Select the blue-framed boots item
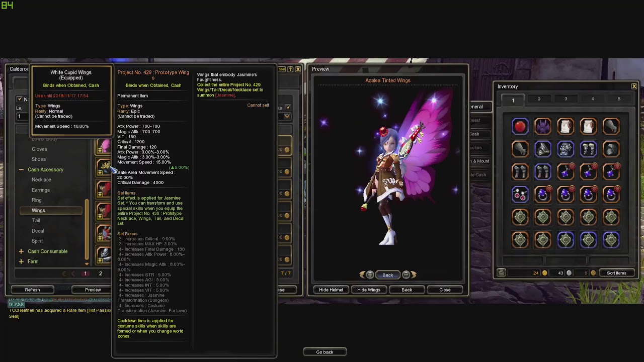Viewport: 644px width, 362px height. (x=543, y=172)
